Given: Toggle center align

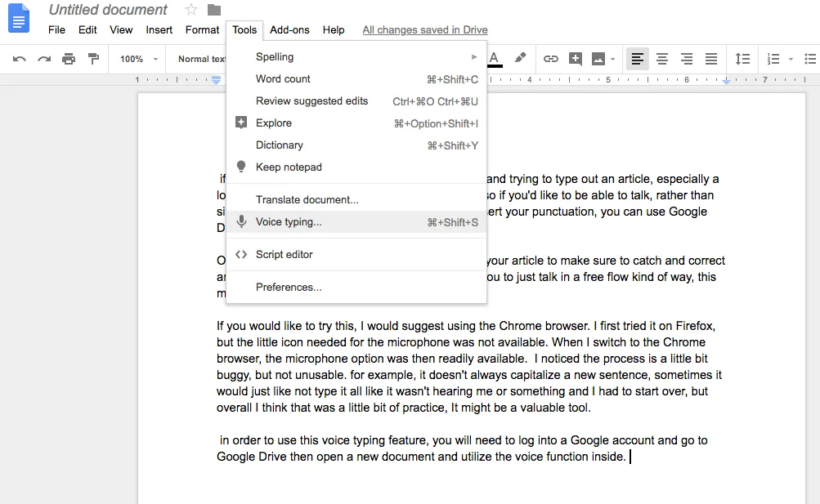Looking at the screenshot, I should point(662,59).
